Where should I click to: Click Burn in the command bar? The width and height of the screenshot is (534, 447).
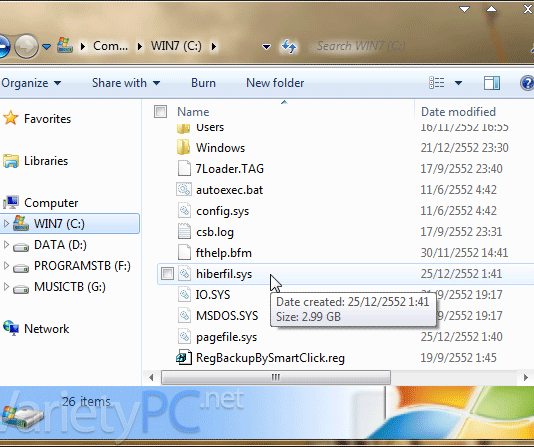[203, 83]
